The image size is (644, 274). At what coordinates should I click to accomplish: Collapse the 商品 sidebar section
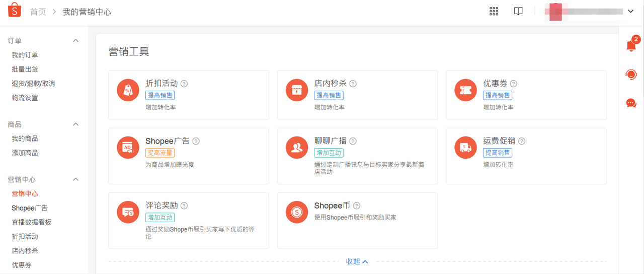pyautogui.click(x=76, y=124)
